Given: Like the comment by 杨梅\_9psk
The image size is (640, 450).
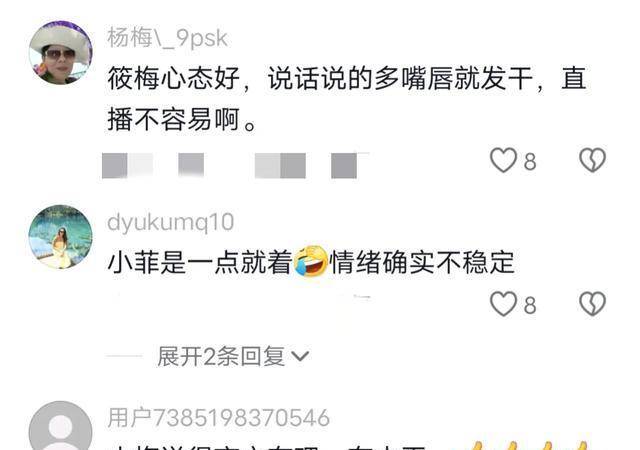Looking at the screenshot, I should (x=503, y=160).
